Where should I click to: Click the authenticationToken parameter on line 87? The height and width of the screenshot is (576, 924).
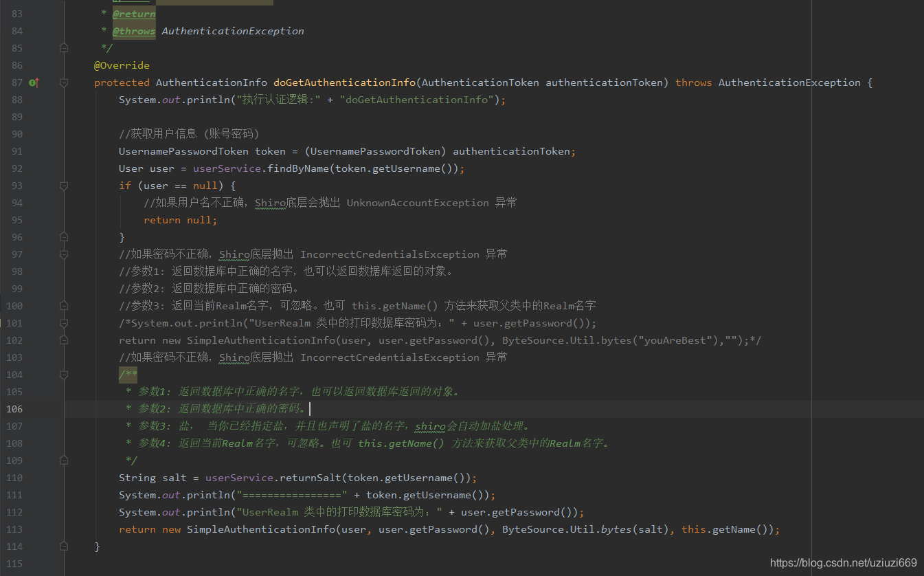604,82
